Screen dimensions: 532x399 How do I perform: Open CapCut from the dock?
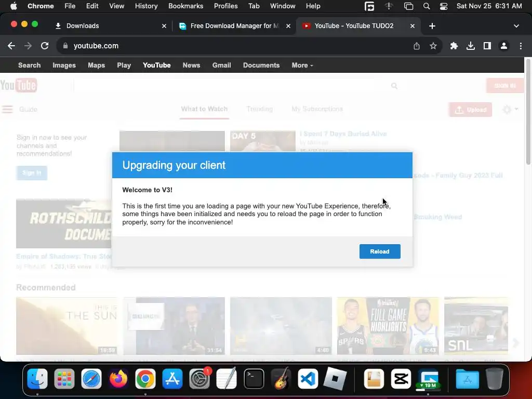(x=401, y=379)
